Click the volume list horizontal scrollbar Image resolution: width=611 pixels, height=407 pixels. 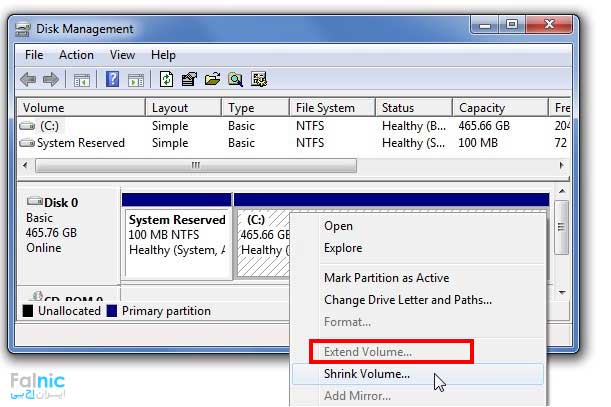195,165
